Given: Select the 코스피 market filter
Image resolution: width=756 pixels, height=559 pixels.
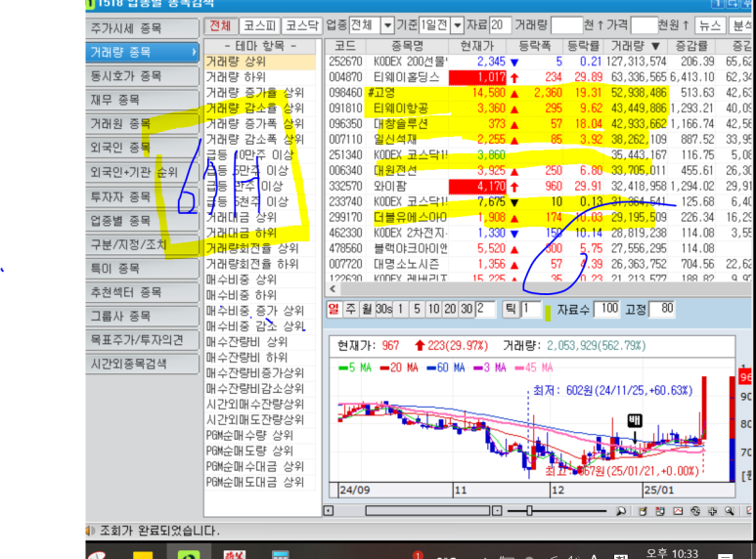Looking at the screenshot, I should coord(259,25).
